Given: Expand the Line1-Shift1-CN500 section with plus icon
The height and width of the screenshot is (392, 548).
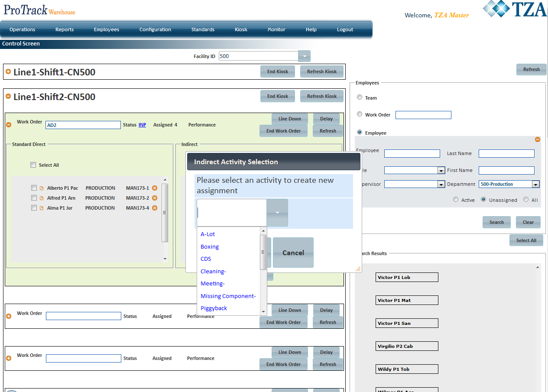Looking at the screenshot, I should [x=8, y=71].
